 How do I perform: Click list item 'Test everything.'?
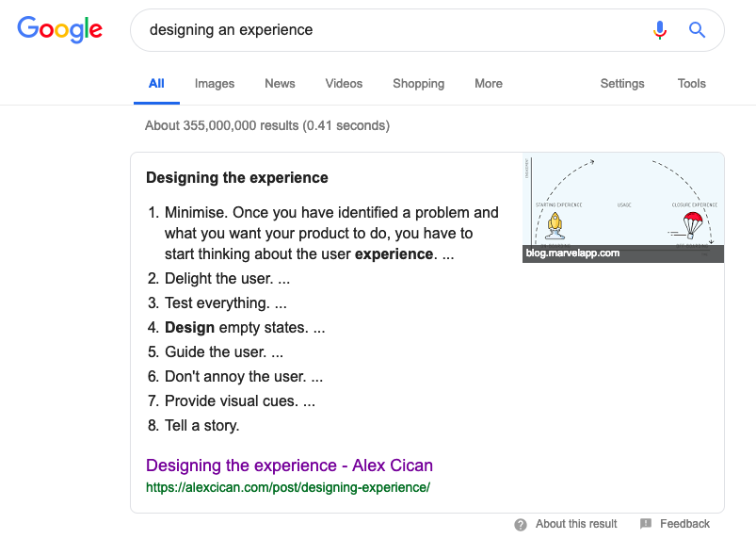click(217, 303)
